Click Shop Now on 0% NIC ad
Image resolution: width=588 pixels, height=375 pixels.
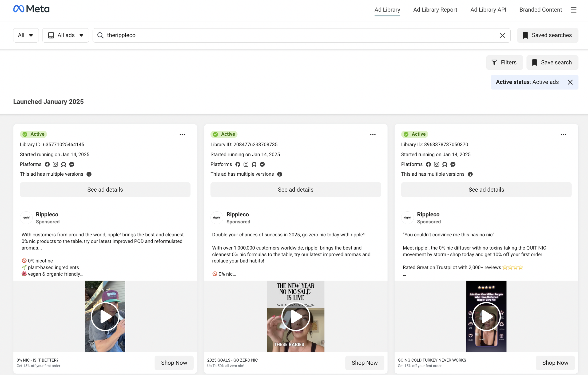pos(174,363)
